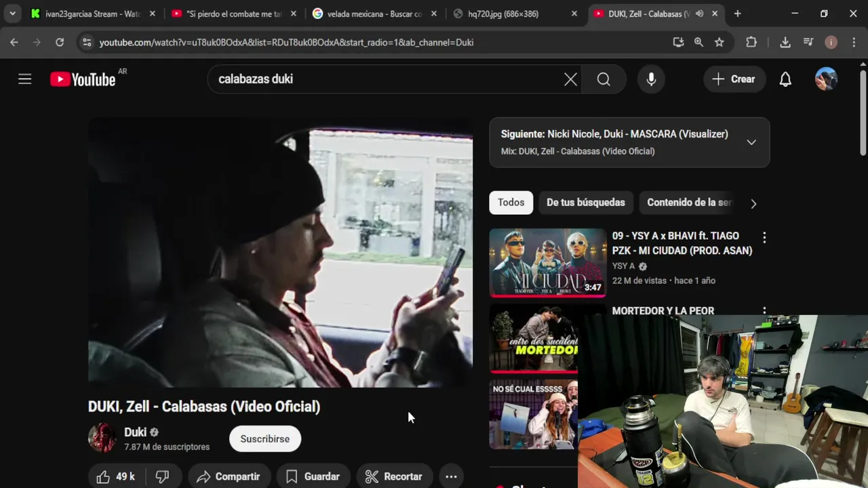Dislike the video with the thumbs down

(x=163, y=476)
